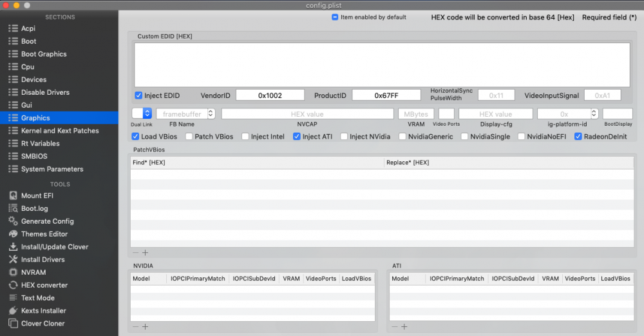The image size is (644, 336).
Task: Uncheck the Inject ATI checkbox
Action: [296, 137]
